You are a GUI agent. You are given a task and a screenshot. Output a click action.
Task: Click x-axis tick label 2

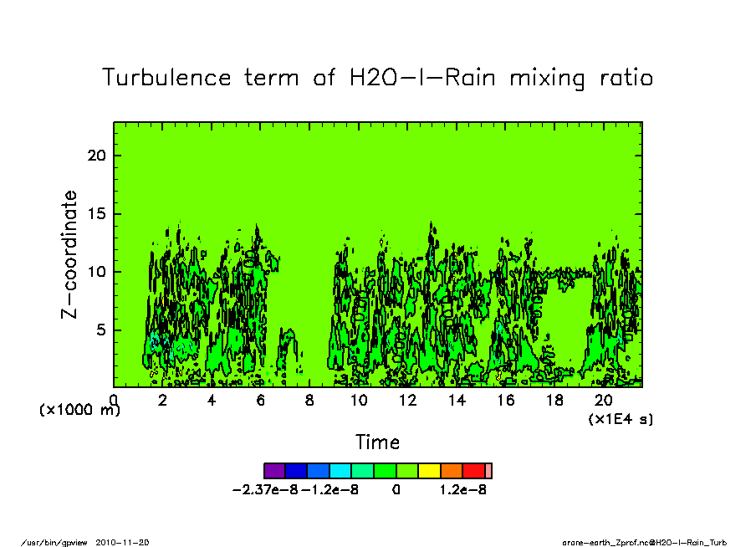(162, 400)
